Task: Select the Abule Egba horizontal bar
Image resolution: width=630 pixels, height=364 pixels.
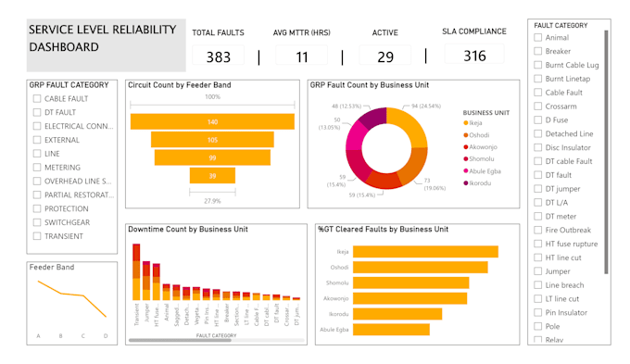Action: coord(391,330)
